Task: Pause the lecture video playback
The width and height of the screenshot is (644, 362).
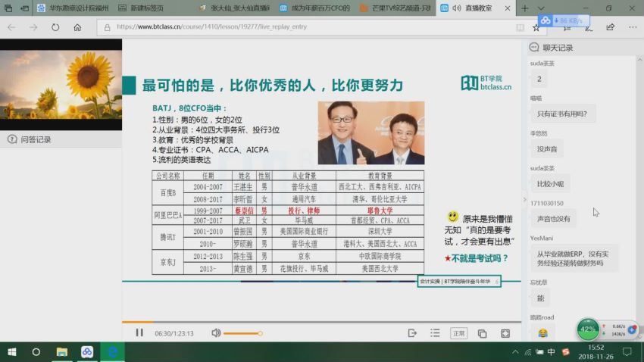Action: 139,333
